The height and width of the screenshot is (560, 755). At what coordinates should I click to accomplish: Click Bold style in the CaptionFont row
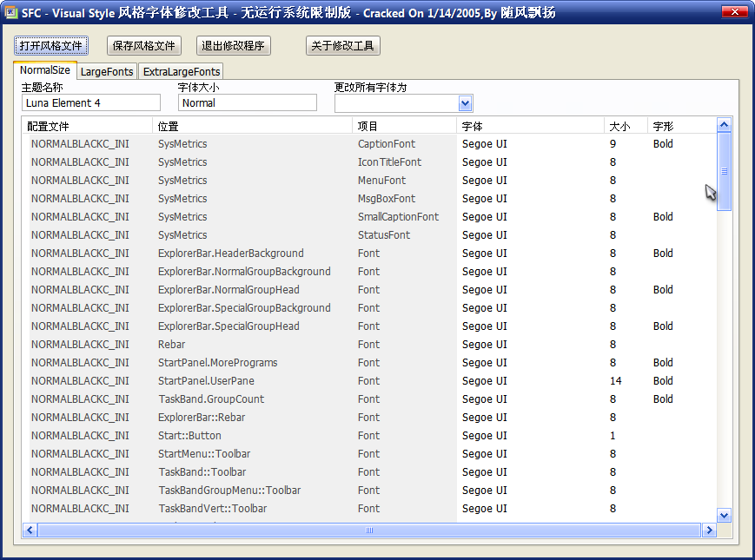[x=663, y=144]
